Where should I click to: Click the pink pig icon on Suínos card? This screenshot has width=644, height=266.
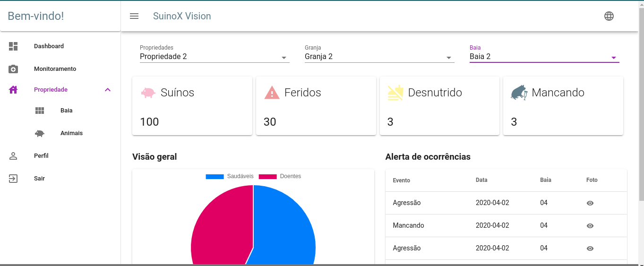pos(148,93)
